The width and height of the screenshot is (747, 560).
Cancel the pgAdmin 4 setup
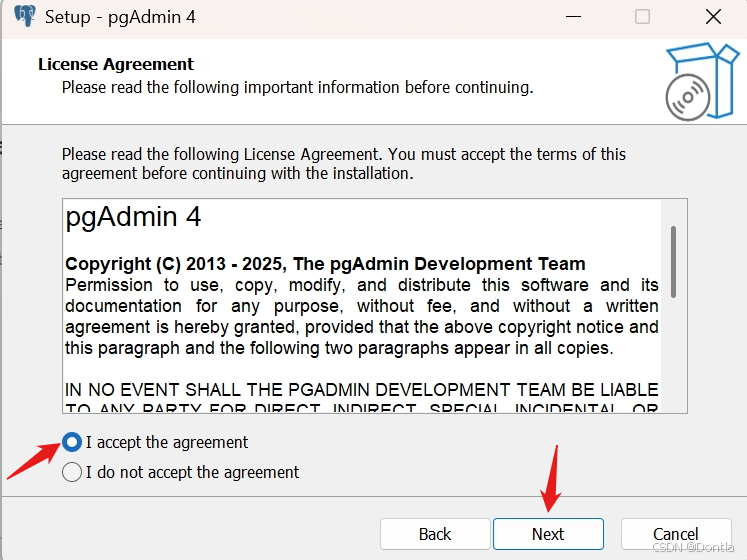click(676, 534)
